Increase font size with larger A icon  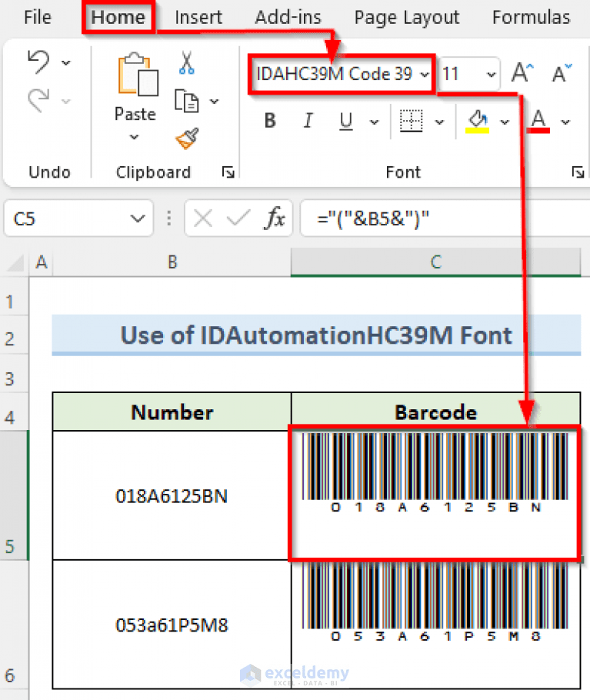point(522,73)
